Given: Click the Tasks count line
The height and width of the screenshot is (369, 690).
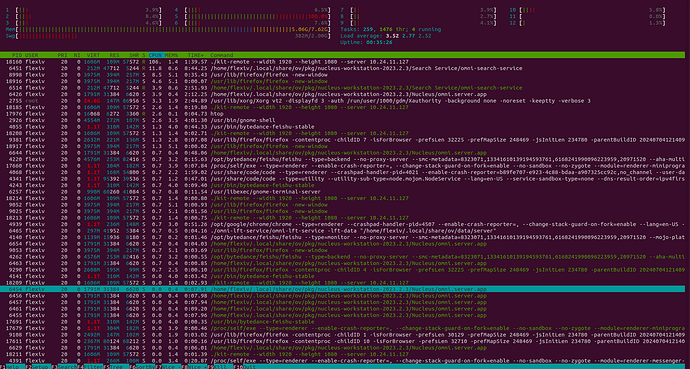Looking at the screenshot, I should pyautogui.click(x=390, y=29).
